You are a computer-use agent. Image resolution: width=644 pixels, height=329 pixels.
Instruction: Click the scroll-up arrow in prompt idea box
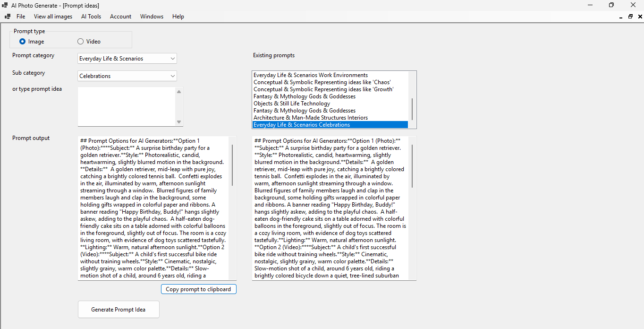(x=178, y=92)
